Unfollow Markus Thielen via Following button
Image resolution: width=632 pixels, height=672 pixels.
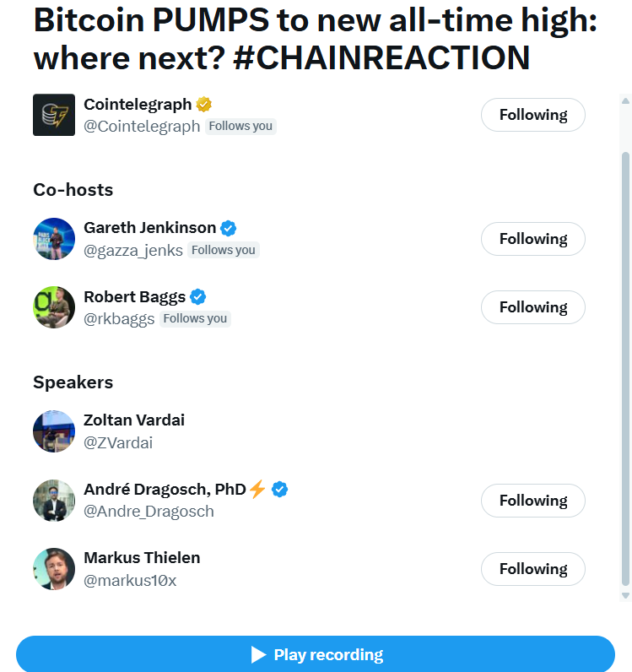pyautogui.click(x=533, y=569)
